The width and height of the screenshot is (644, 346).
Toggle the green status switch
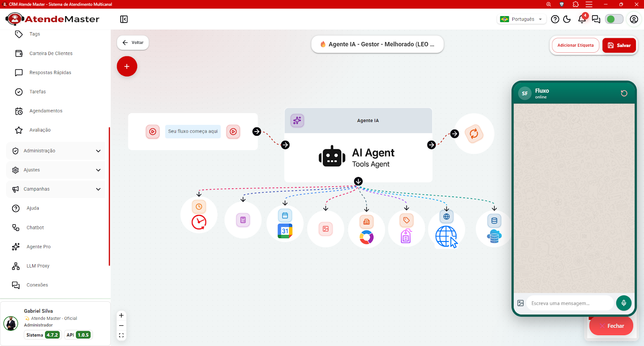coord(614,19)
